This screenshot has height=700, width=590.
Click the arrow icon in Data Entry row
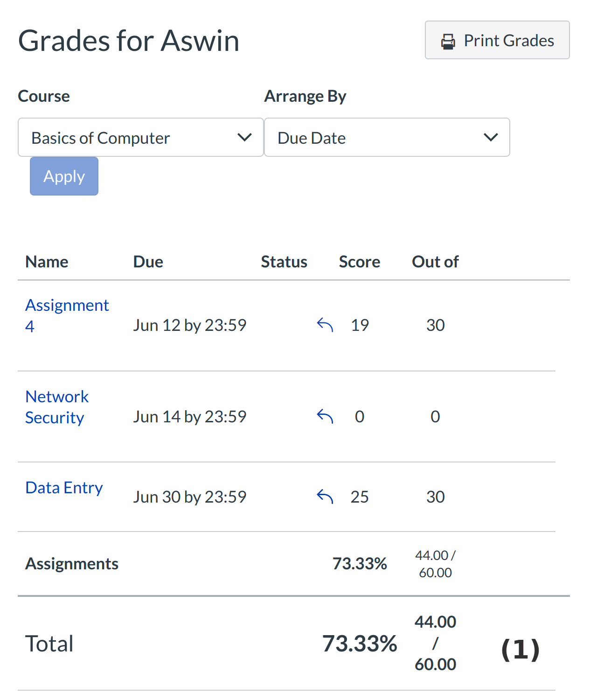[x=325, y=497]
